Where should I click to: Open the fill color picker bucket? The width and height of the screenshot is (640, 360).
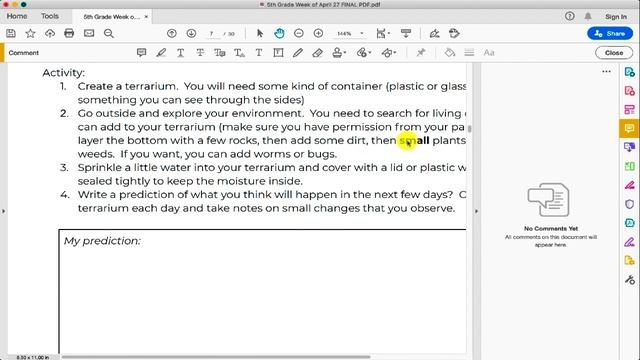pyautogui.click(x=450, y=53)
